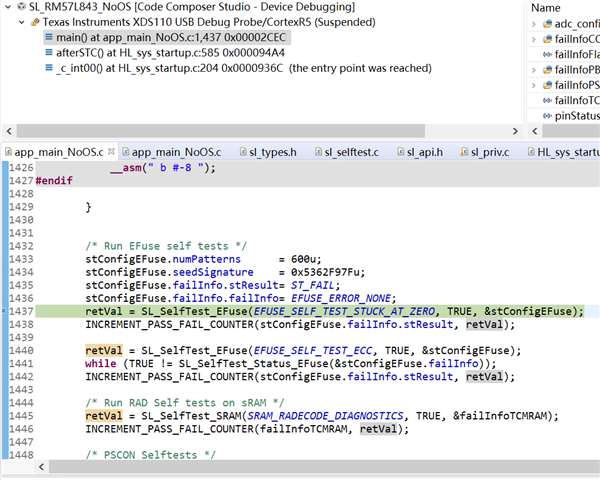Click the failInfoPS struct icon
Viewport: 600px width, 480px height.
tap(548, 85)
